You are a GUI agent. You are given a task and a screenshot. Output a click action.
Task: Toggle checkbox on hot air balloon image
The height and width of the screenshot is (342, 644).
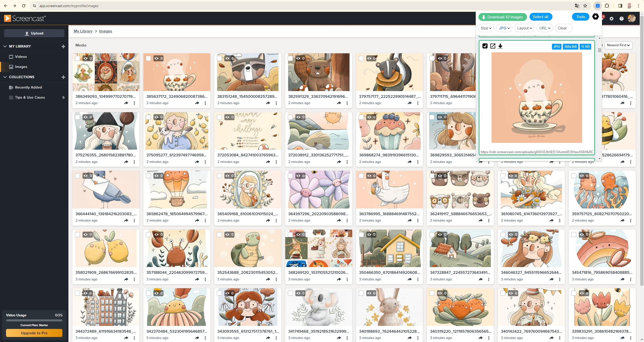coord(149,175)
